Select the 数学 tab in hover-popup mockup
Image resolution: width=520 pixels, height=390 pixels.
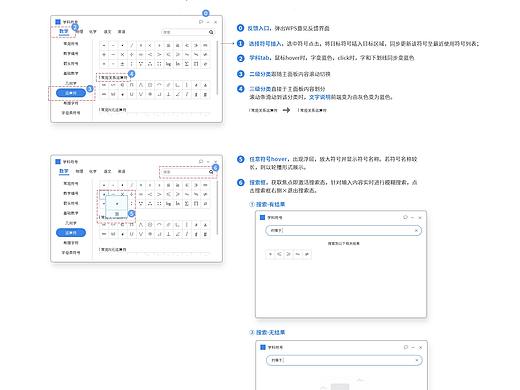click(x=64, y=171)
